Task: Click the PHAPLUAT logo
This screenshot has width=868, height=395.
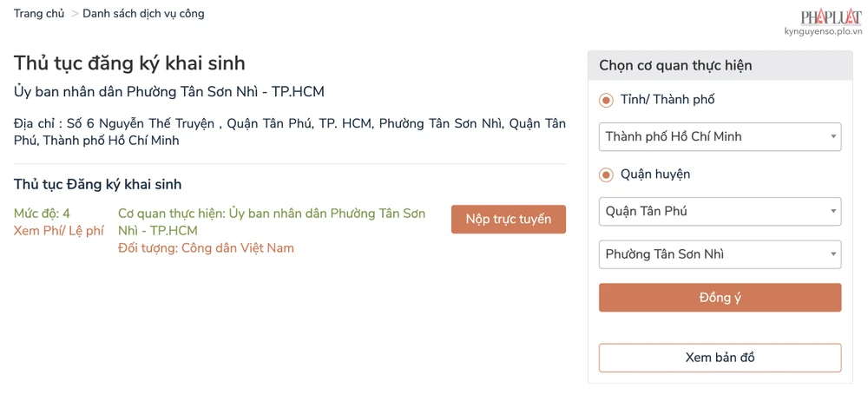Action: (x=830, y=16)
